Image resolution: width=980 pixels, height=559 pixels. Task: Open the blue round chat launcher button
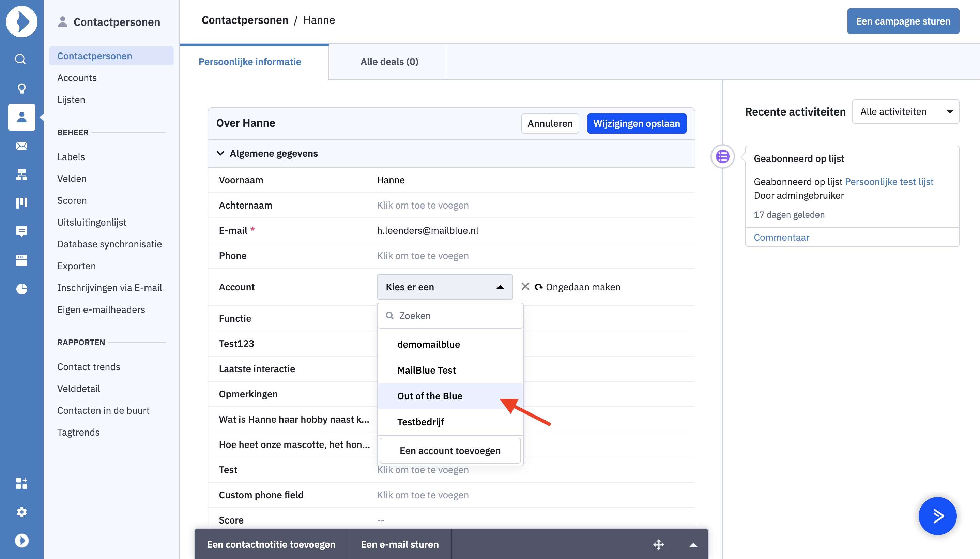[937, 516]
